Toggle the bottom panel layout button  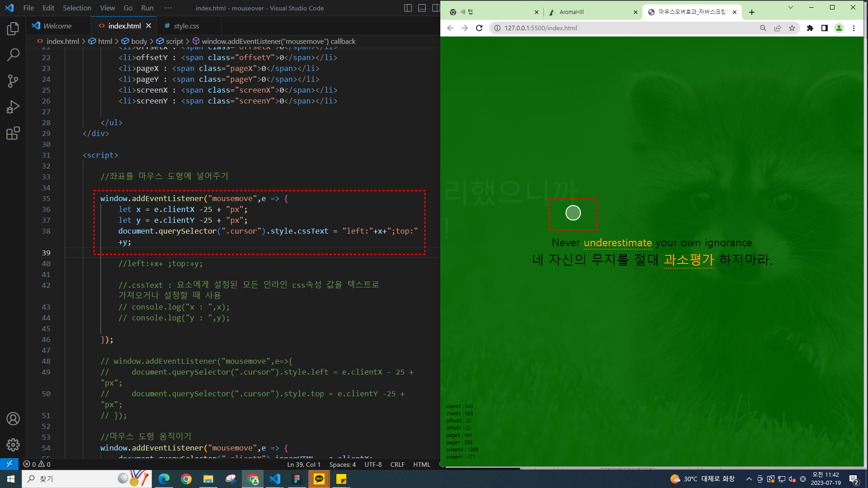(x=422, y=8)
